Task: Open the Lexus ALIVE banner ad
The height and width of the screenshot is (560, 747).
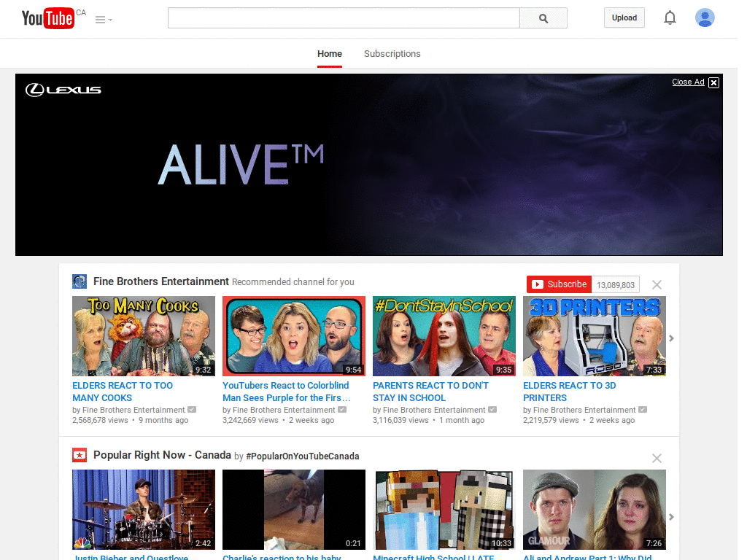Action: 368,165
